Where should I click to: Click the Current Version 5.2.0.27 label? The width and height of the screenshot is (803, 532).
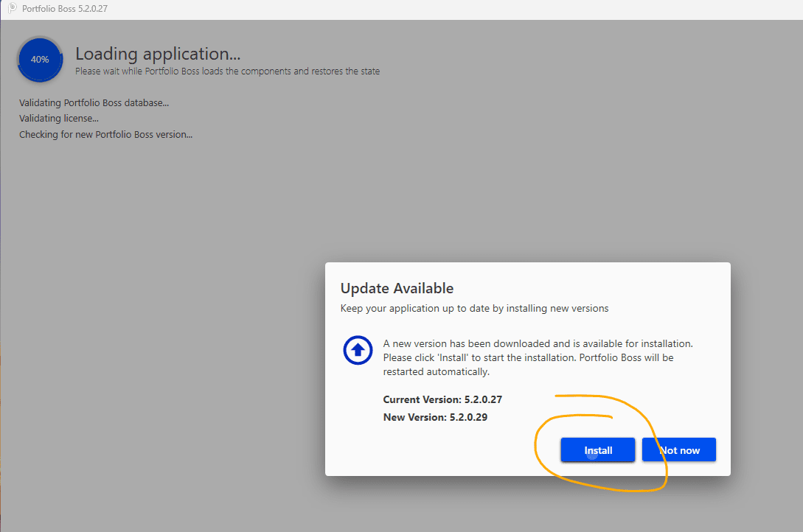[x=442, y=399]
